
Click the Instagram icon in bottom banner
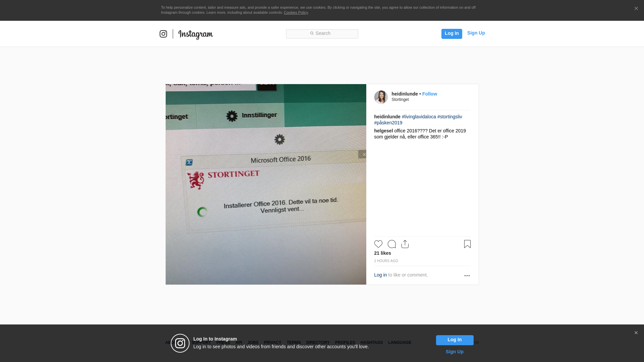(180, 343)
